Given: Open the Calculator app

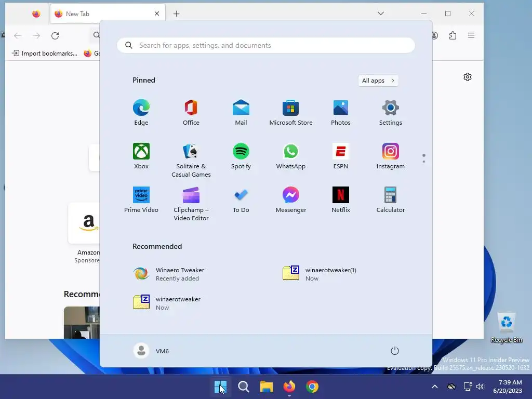Looking at the screenshot, I should click(x=391, y=200).
